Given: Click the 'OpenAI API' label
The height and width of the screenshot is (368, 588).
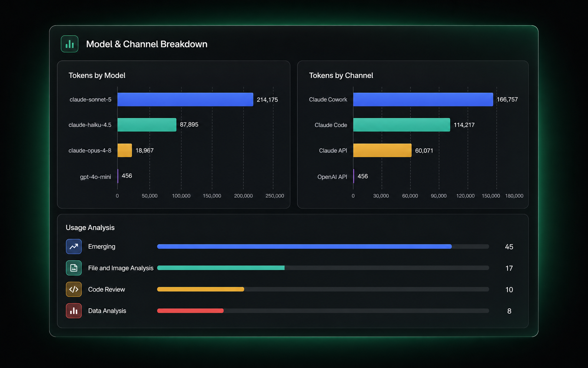Looking at the screenshot, I should [332, 177].
